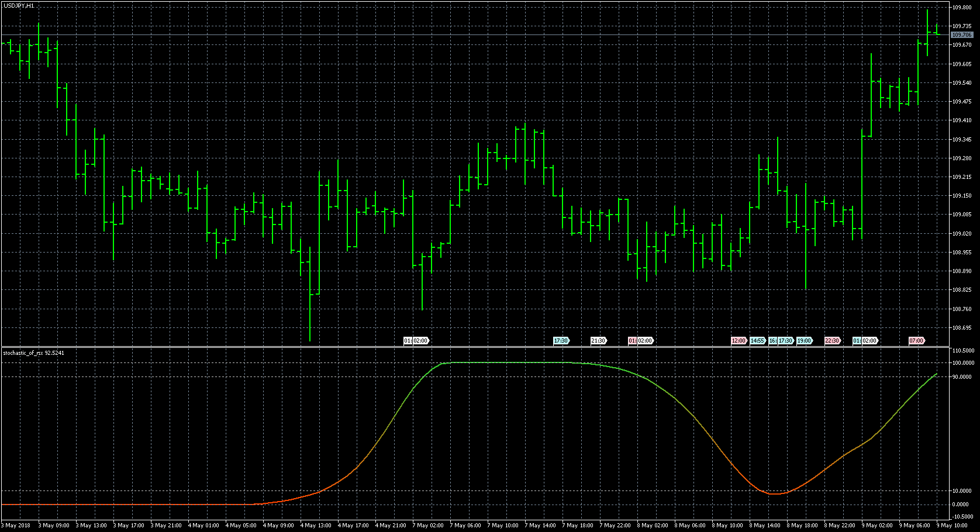
Task: Click the '7 May 02:00' time axis label
Action: pos(428,526)
